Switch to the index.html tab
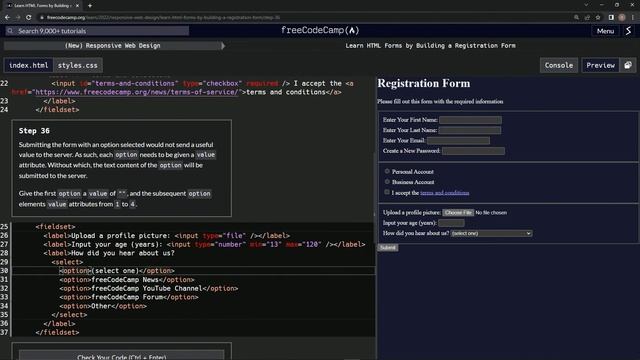 pyautogui.click(x=29, y=65)
